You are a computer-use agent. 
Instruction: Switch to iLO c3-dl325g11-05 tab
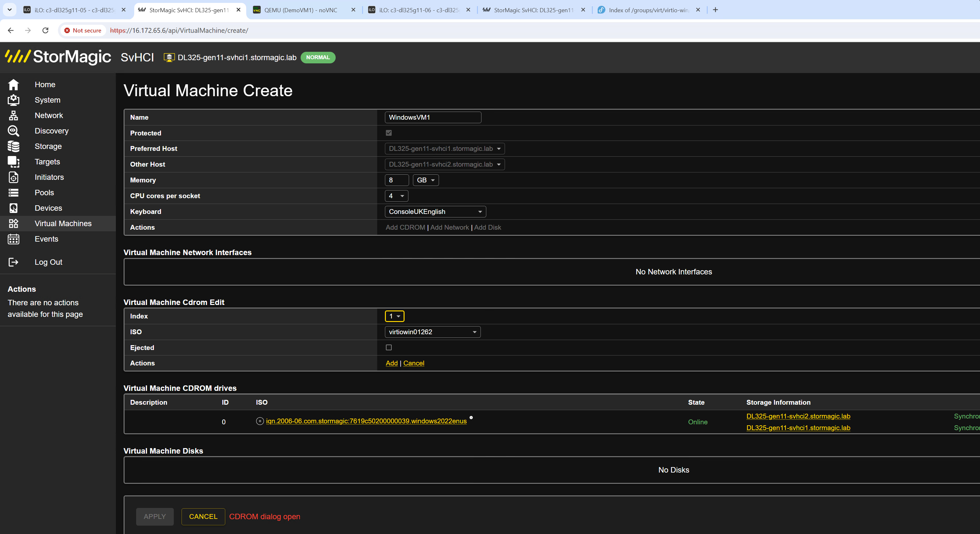[74, 10]
